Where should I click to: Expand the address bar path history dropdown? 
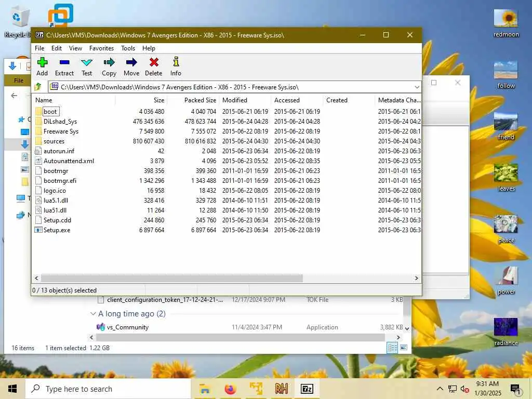coord(417,87)
